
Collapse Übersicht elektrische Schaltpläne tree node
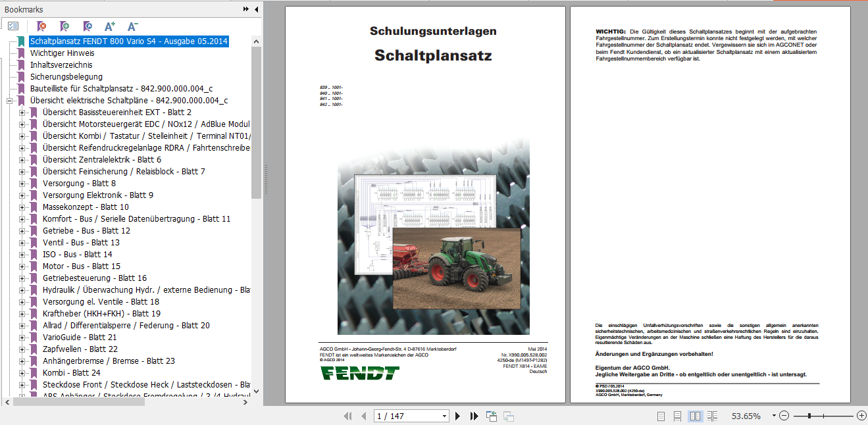tap(9, 101)
